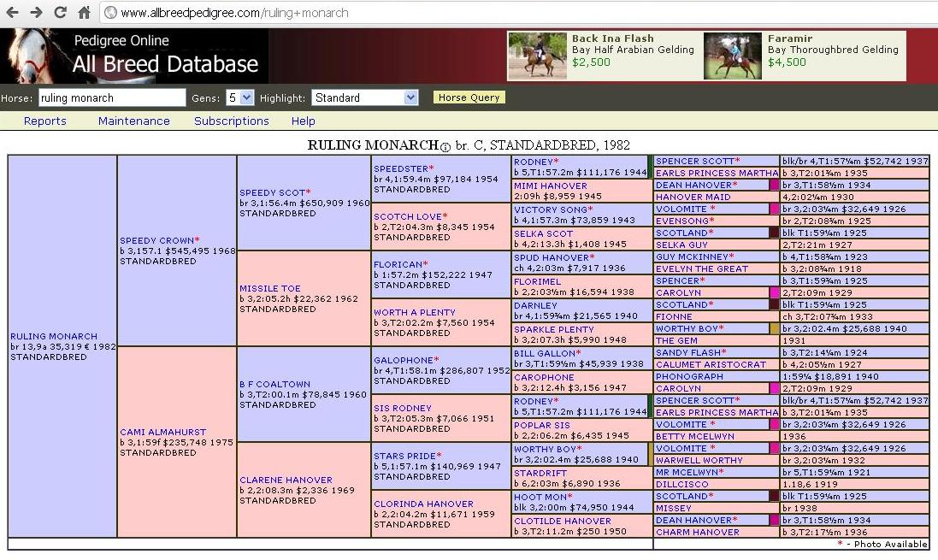The image size is (938, 560).
Task: Open the Gens generations dropdown
Action: coord(240,97)
